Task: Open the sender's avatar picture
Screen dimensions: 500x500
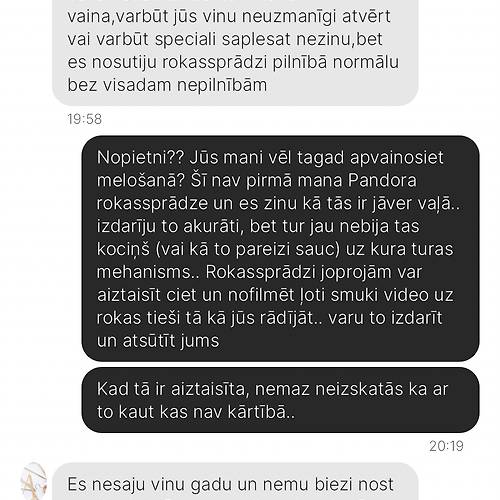Action: coord(33,481)
